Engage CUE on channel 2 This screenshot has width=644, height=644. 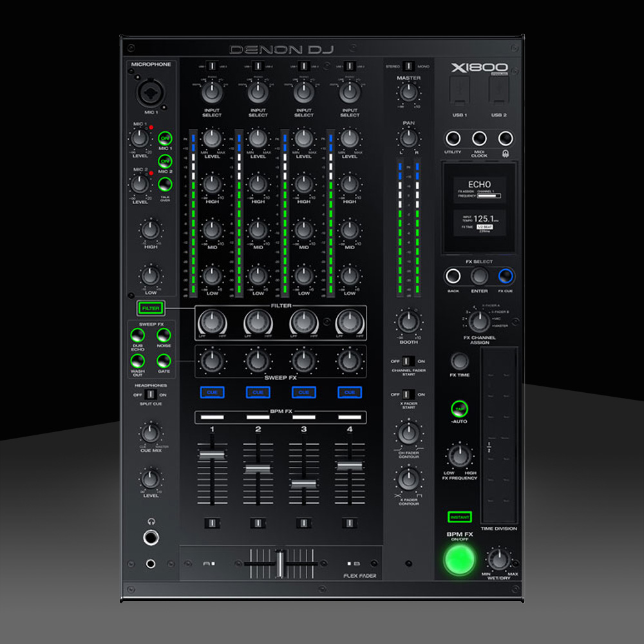(x=258, y=392)
